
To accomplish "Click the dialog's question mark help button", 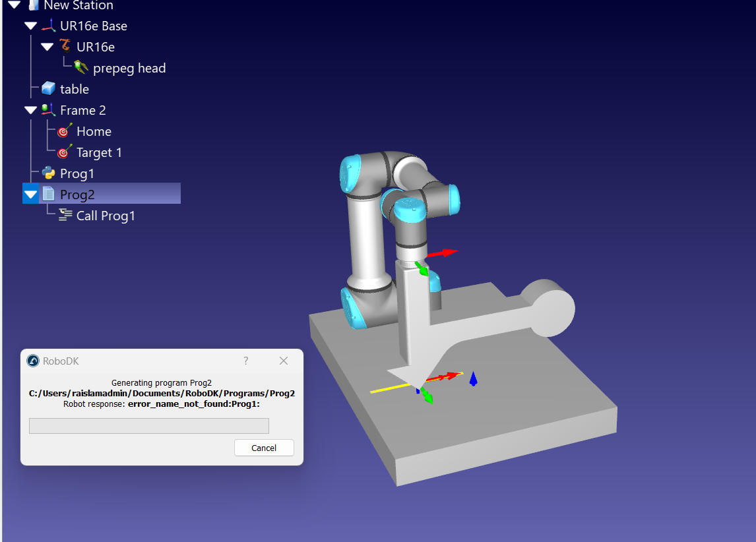I will 246,361.
